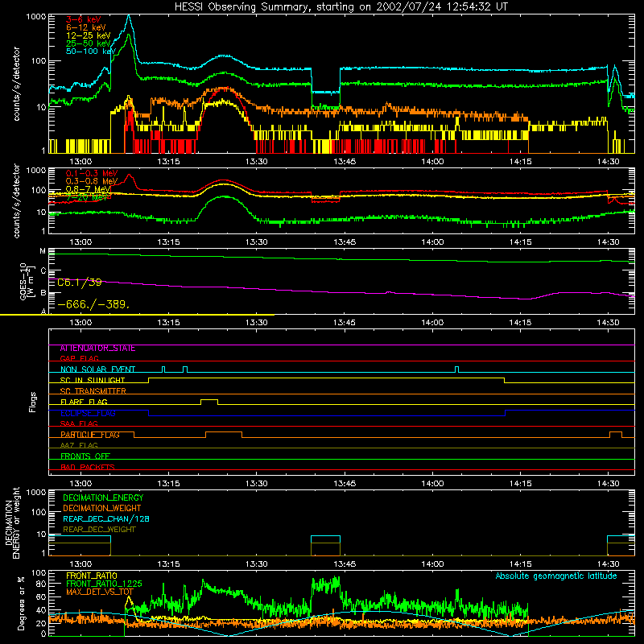Click the C6.1/39 GOES class annotation

coord(79,283)
